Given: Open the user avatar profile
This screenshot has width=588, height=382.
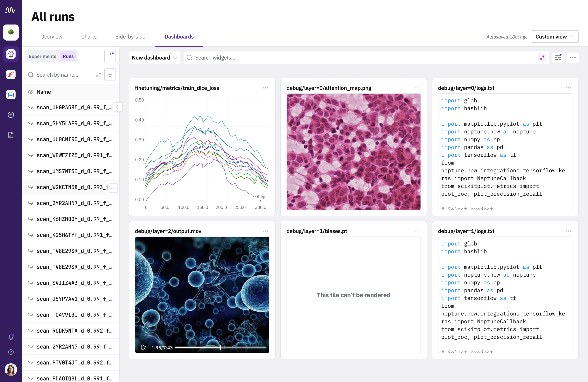Looking at the screenshot, I should click(11, 369).
